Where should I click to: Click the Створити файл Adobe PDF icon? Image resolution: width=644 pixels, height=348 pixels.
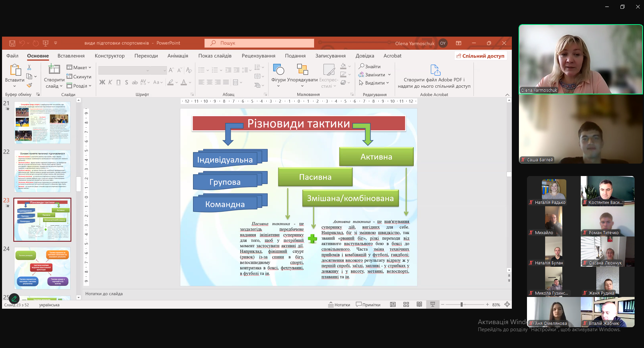pos(435,70)
